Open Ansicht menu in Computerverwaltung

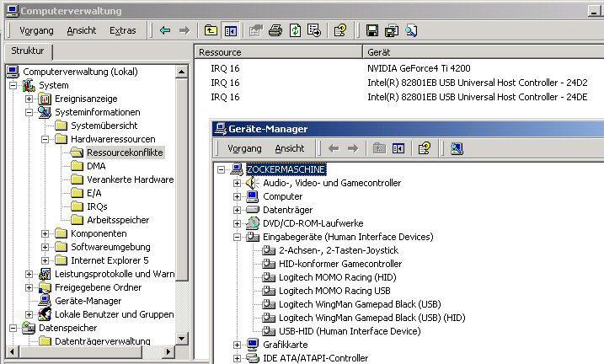[82, 30]
